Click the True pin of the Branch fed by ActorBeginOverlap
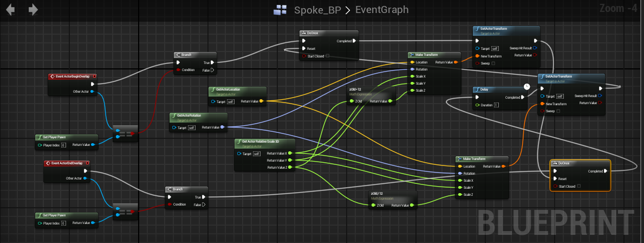This screenshot has height=243, width=644. [x=212, y=62]
